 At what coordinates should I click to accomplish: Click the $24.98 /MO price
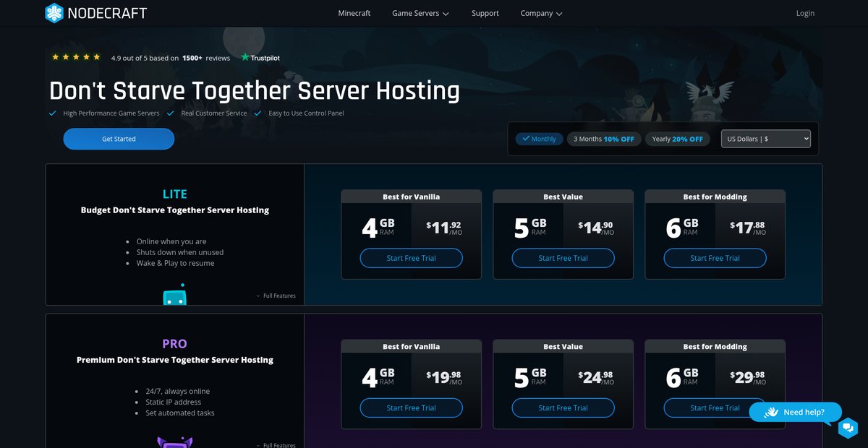(x=596, y=377)
